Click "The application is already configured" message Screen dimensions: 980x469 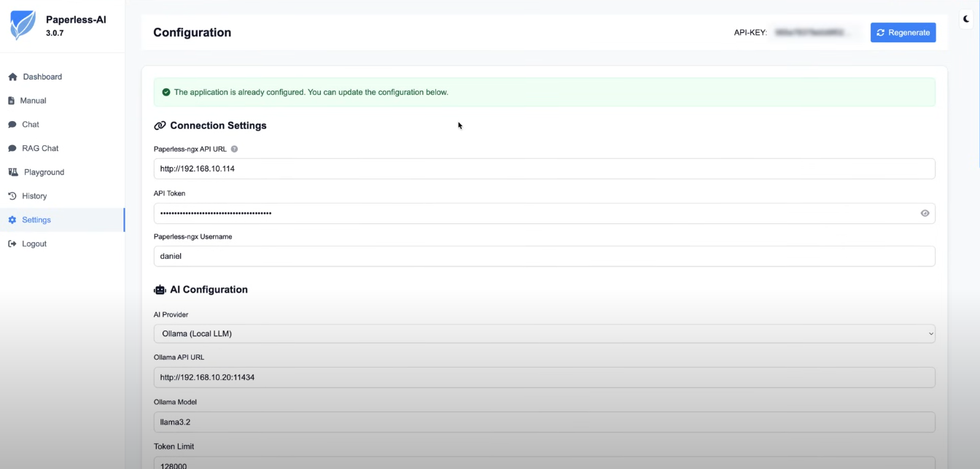(x=311, y=93)
